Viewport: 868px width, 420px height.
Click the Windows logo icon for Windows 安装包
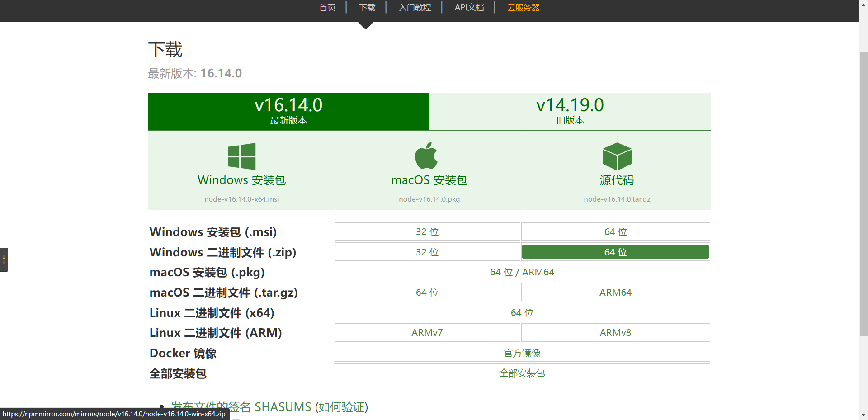click(241, 156)
